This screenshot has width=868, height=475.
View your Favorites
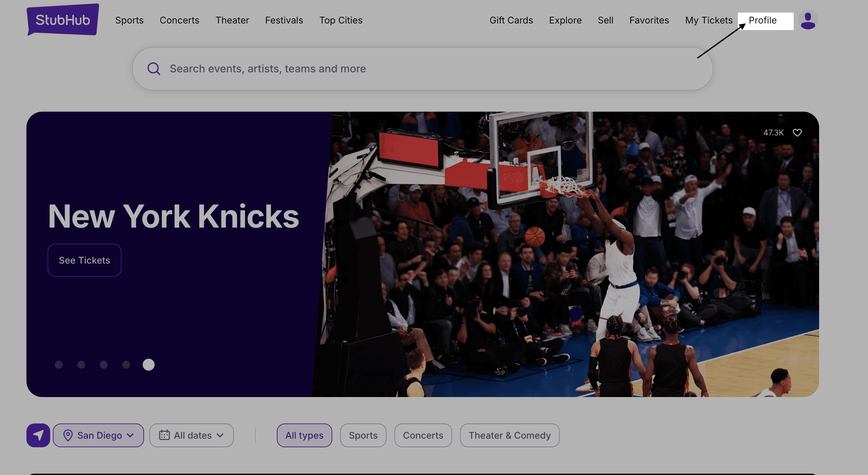pos(649,20)
